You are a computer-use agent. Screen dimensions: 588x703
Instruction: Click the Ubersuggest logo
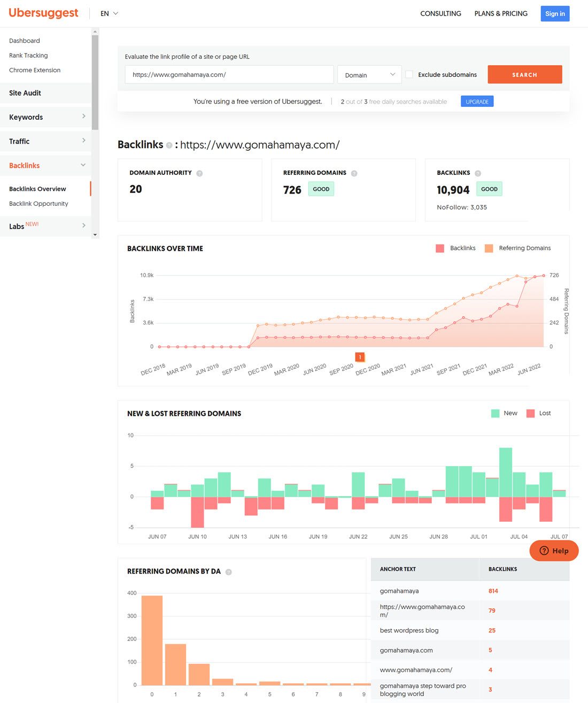(x=44, y=13)
